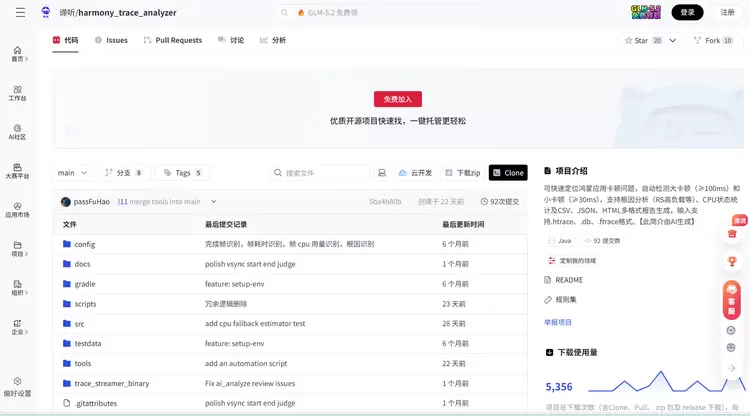Click the 大赛平台 sidebar icon

pyautogui.click(x=17, y=167)
